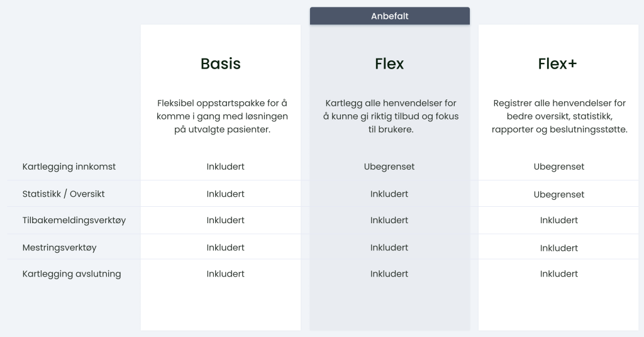The height and width of the screenshot is (337, 644).
Task: Select the Flex+ plan heading
Action: tap(558, 64)
